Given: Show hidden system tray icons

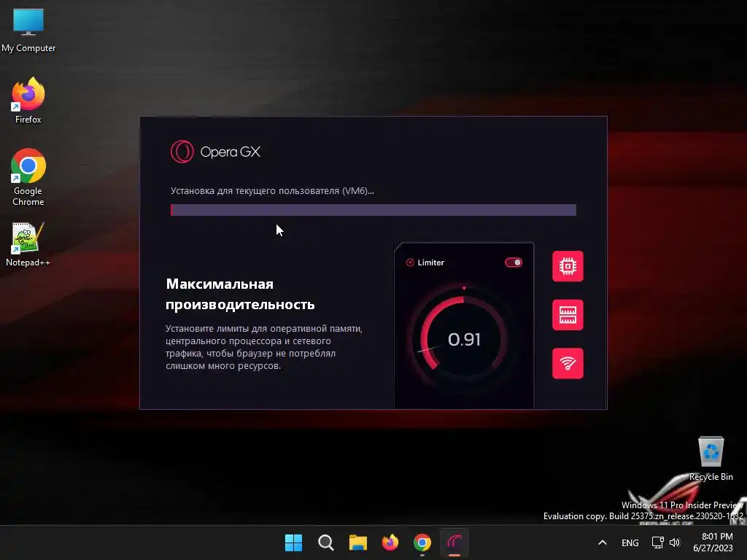Looking at the screenshot, I should coord(602,542).
